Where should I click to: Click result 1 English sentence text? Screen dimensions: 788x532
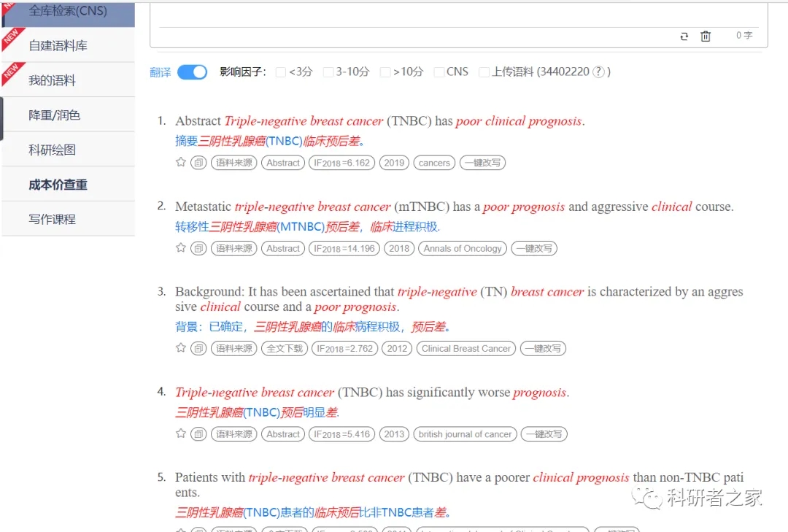(x=380, y=121)
